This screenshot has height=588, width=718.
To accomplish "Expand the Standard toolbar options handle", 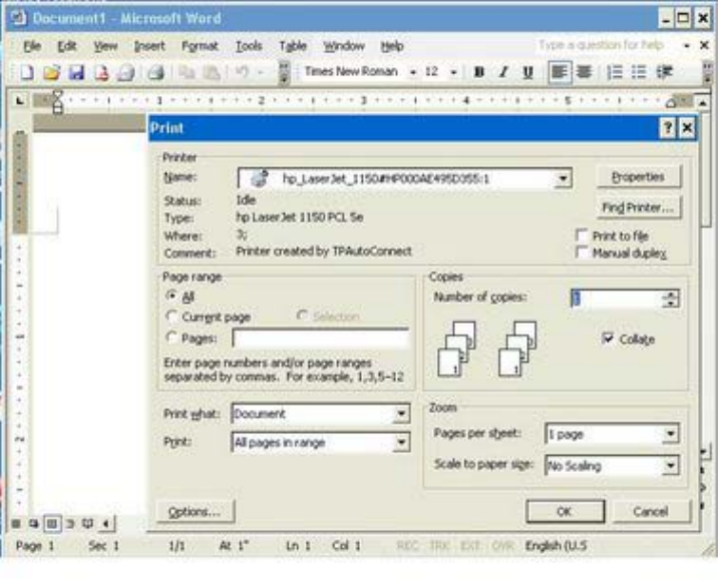I will pyautogui.click(x=284, y=72).
